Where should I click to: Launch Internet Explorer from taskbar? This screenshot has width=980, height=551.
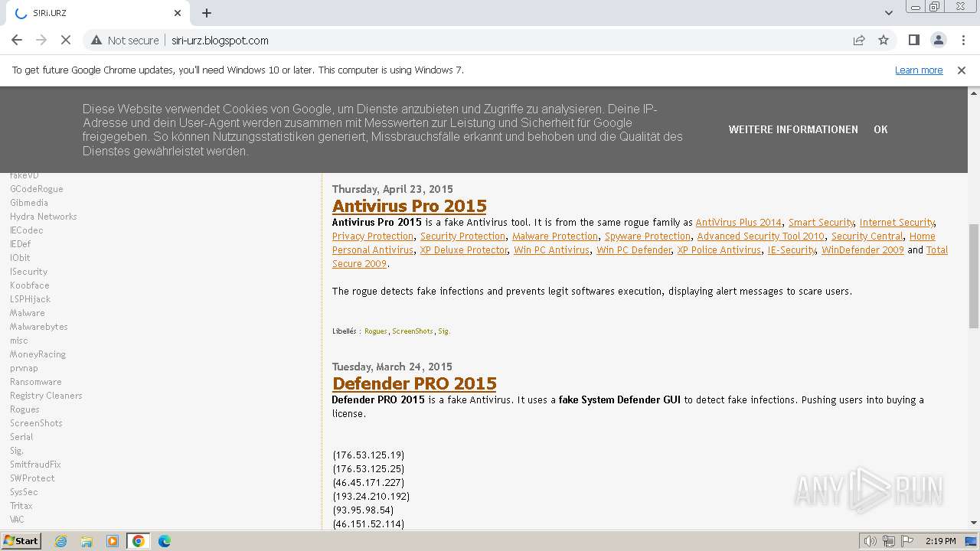pos(61,540)
